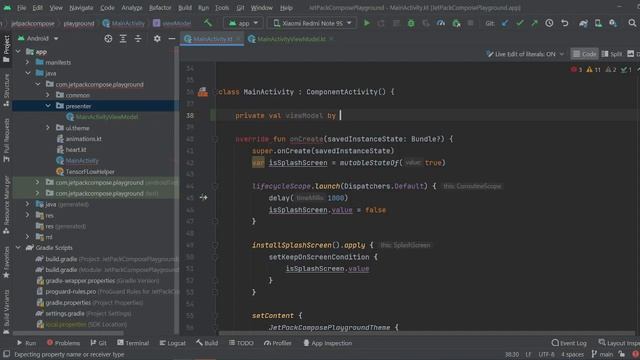Collapse the Gradle Scripts node
This screenshot has width=640, height=360.
18,248
